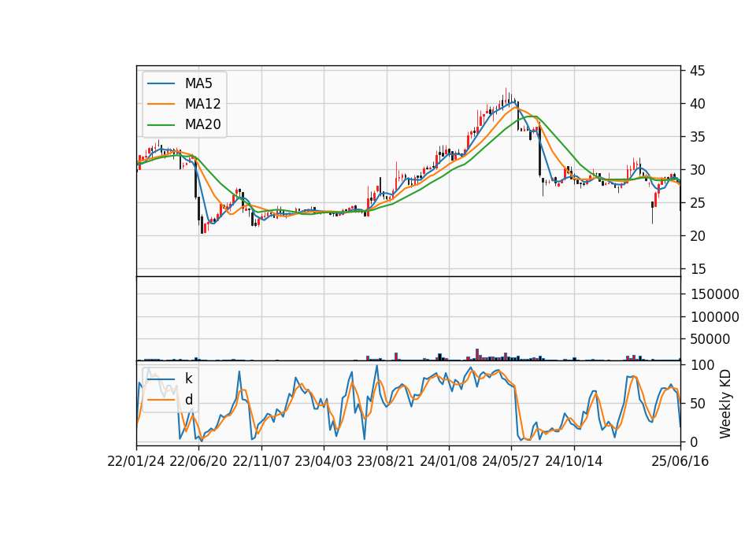The height and width of the screenshot is (543, 756).
Task: Click the price axis value 35
Action: 698,137
